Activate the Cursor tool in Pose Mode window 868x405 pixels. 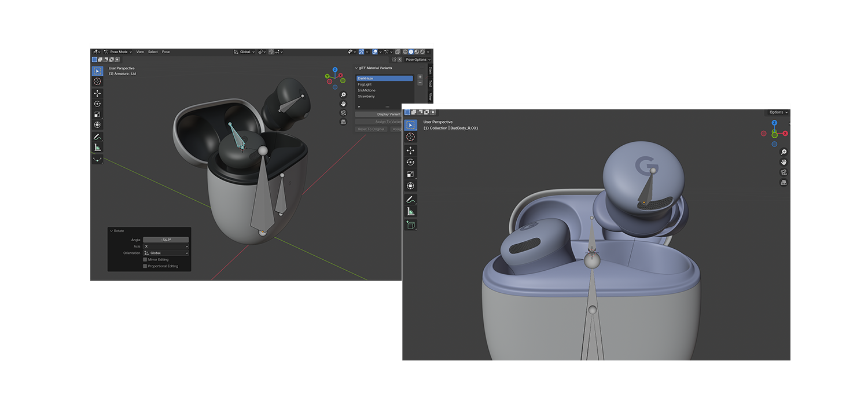[97, 82]
